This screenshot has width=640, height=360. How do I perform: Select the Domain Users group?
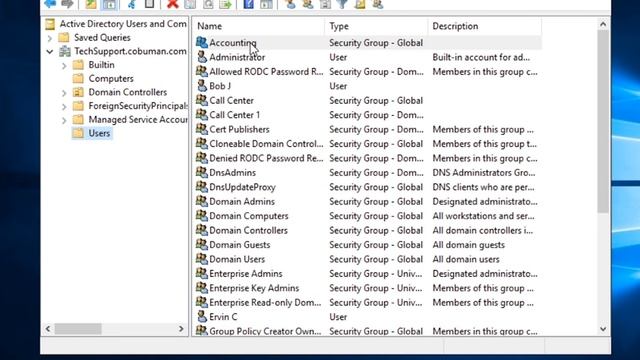(237, 259)
